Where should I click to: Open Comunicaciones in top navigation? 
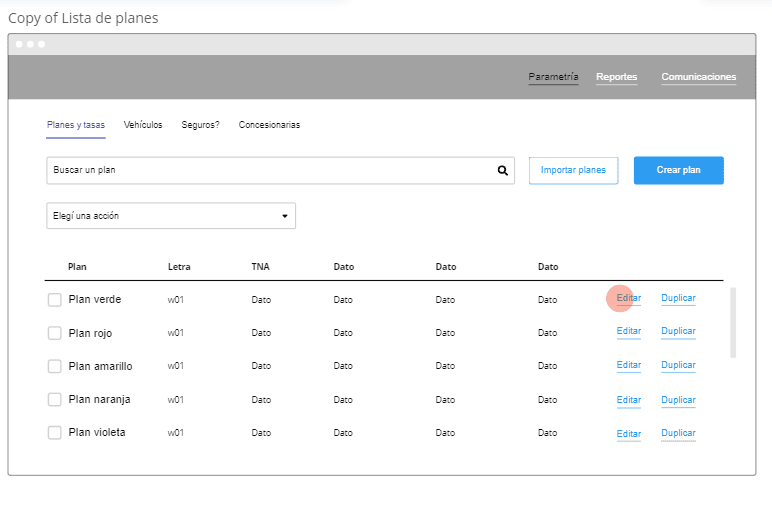699,77
